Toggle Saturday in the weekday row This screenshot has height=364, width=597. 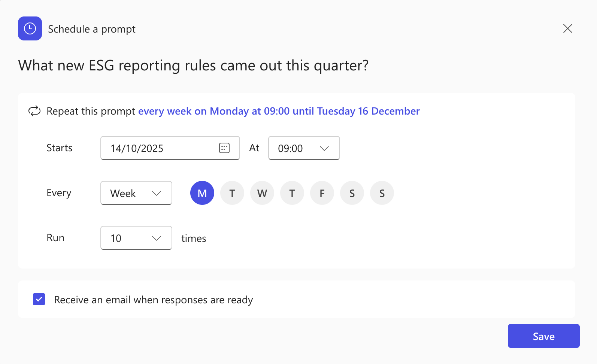pos(352,193)
